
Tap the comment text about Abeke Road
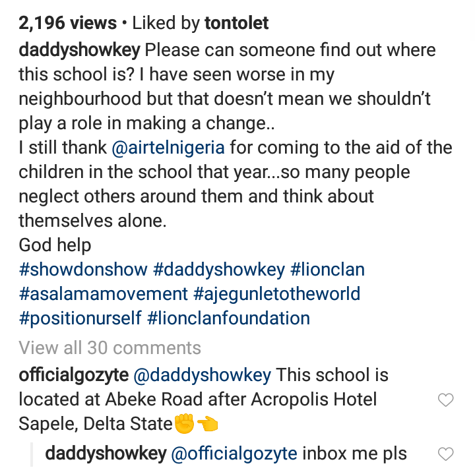tap(198, 400)
